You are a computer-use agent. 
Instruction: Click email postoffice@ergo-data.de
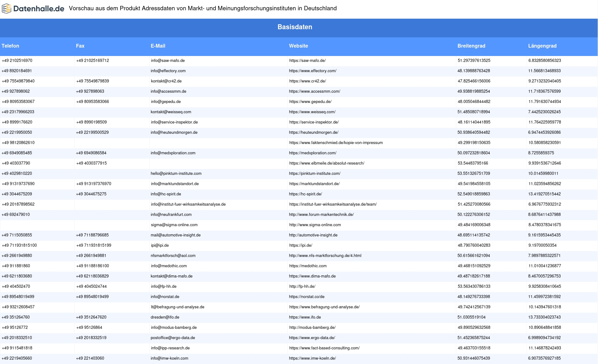pos(173,338)
